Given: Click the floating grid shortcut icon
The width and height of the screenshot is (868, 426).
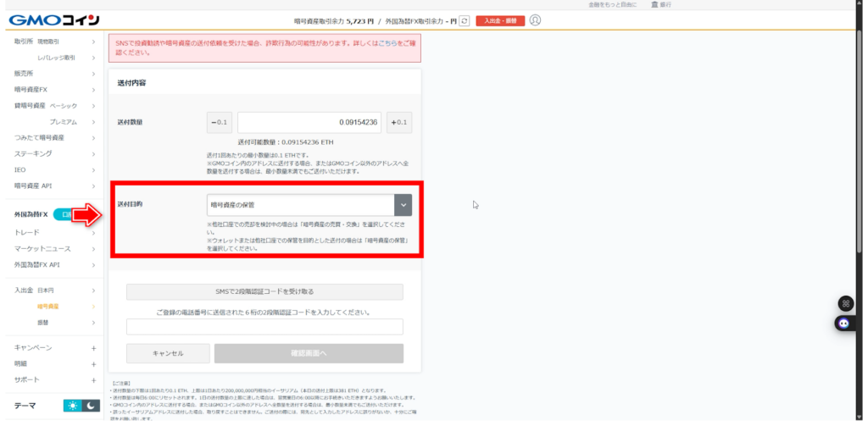Looking at the screenshot, I should [x=844, y=303].
